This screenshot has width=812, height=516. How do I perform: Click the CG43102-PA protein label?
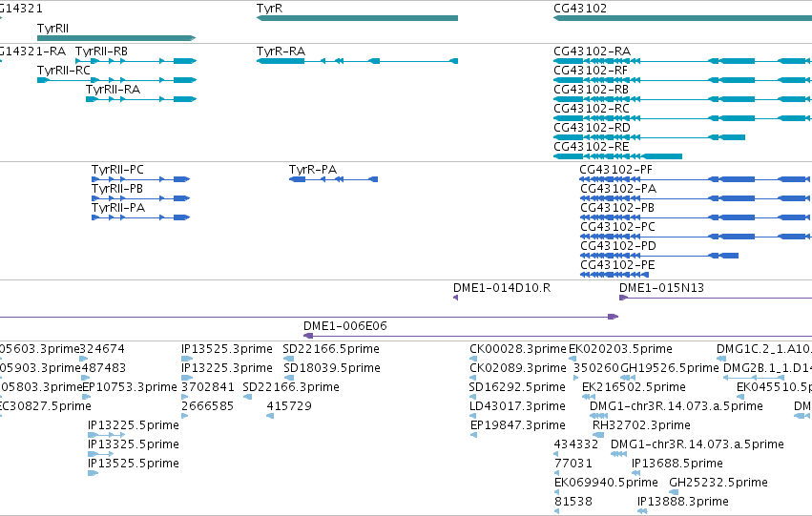[x=618, y=189]
